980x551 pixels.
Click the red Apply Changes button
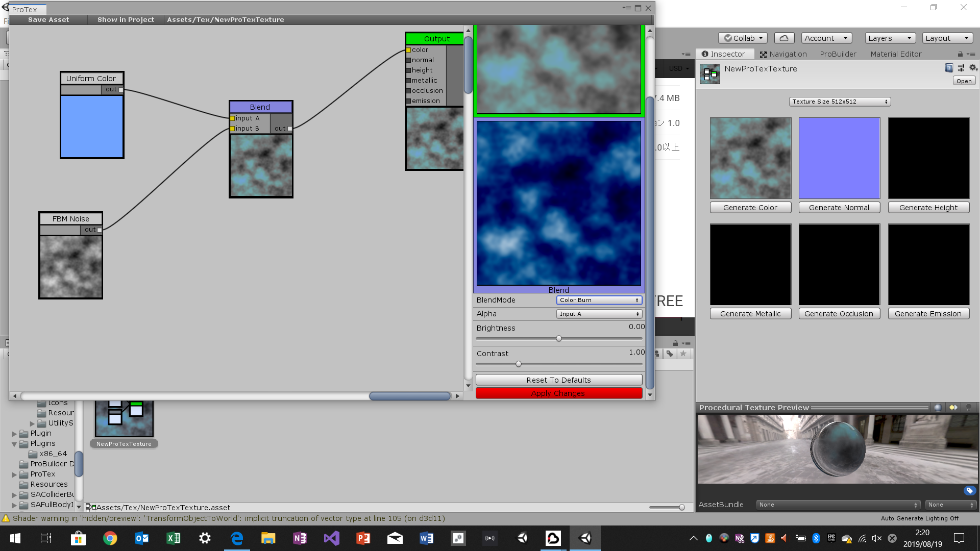click(x=558, y=393)
